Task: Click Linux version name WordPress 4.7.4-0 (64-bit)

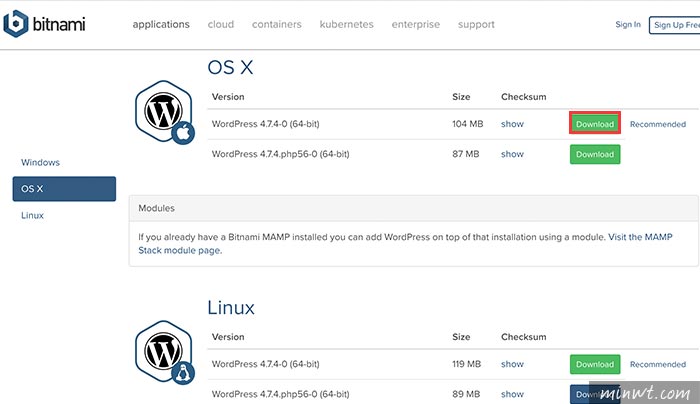Action: pyautogui.click(x=265, y=364)
